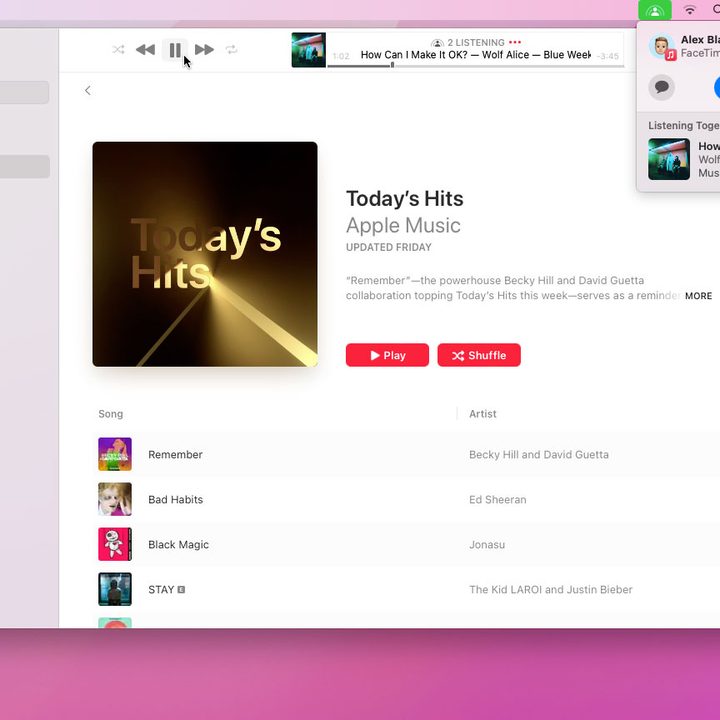The height and width of the screenshot is (720, 720).
Task: Click the Apple Music subtitle link
Action: pos(403,225)
